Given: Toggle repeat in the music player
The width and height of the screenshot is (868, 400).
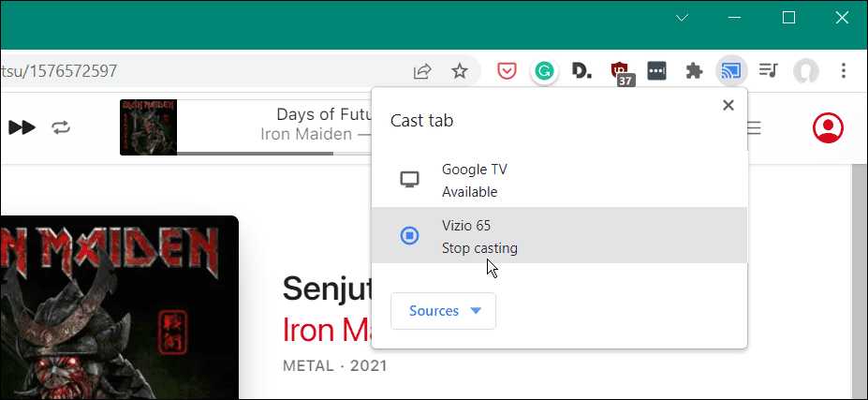Looking at the screenshot, I should pos(61,128).
